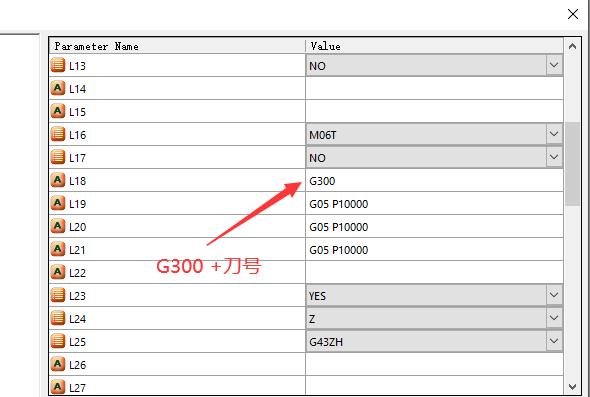The height and width of the screenshot is (397, 590).
Task: Click the scroll down arrow
Action: [572, 386]
